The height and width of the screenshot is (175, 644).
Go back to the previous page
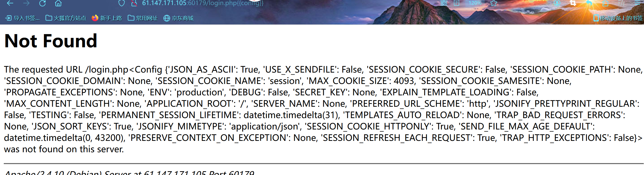(x=10, y=3)
